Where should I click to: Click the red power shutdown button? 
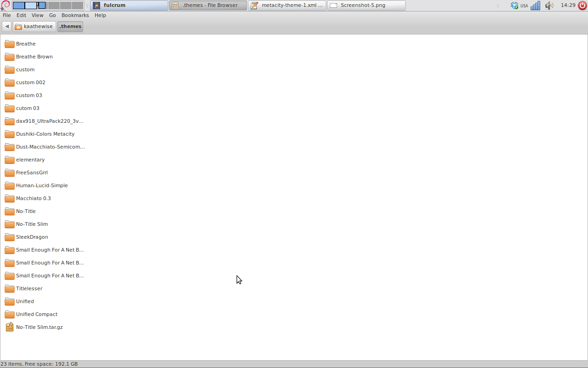tap(582, 6)
